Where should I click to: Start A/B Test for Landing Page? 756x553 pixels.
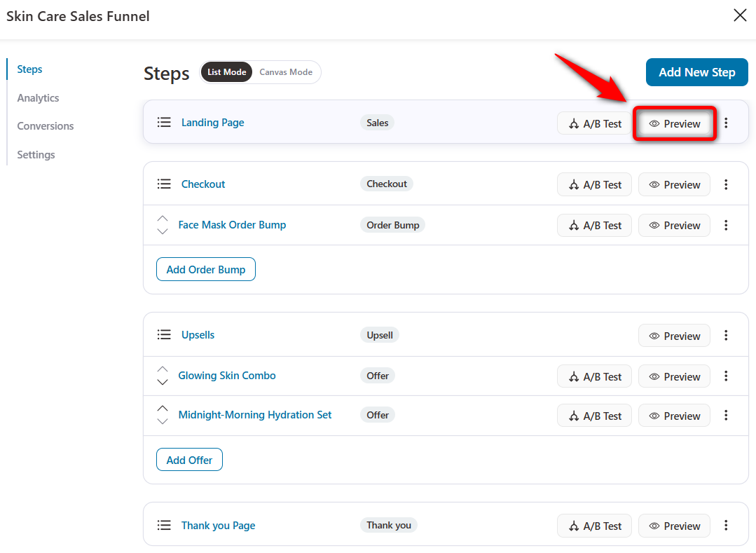pyautogui.click(x=594, y=123)
